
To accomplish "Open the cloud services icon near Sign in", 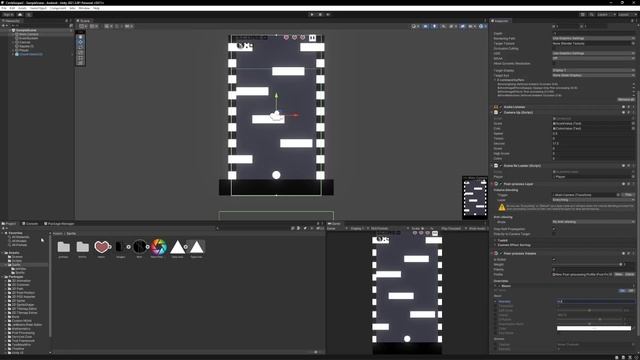I will click(x=20, y=15).
